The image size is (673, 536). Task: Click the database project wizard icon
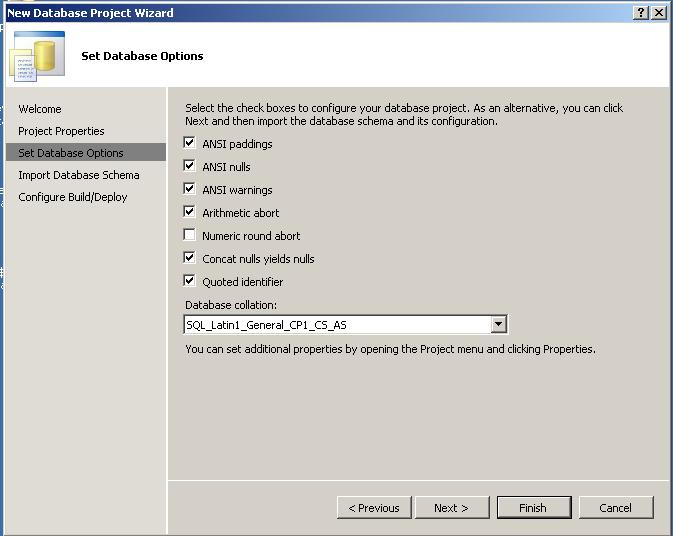[37, 56]
